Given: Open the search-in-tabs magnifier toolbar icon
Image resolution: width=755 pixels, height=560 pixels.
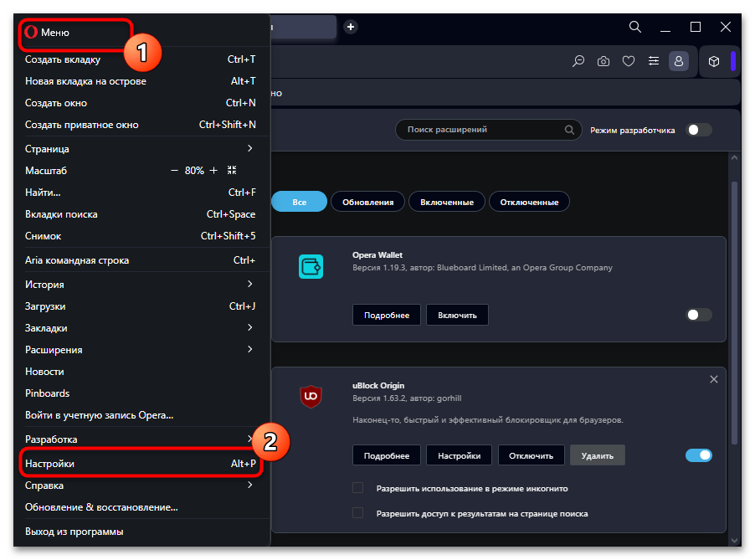Looking at the screenshot, I should (578, 61).
